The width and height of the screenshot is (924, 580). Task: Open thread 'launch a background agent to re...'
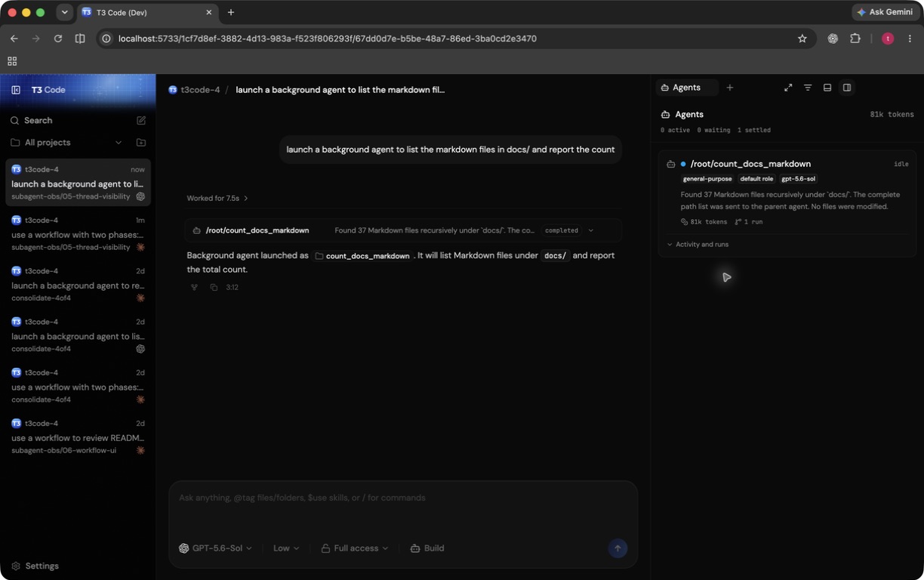point(78,284)
